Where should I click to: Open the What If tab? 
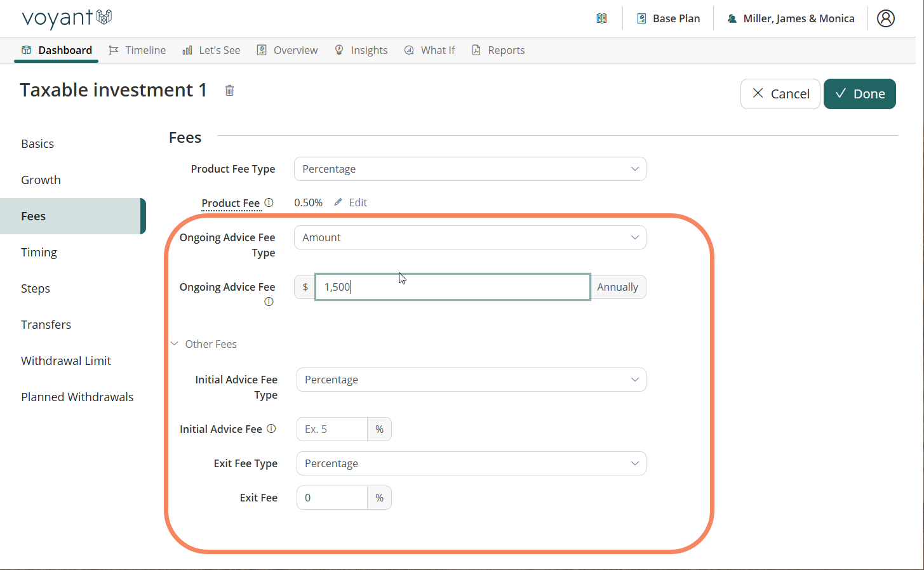point(430,50)
